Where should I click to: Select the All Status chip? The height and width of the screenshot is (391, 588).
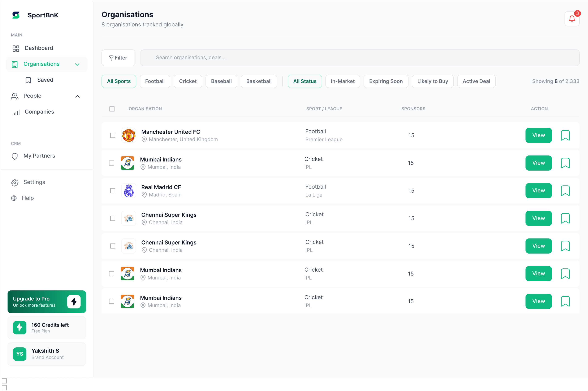pyautogui.click(x=305, y=81)
